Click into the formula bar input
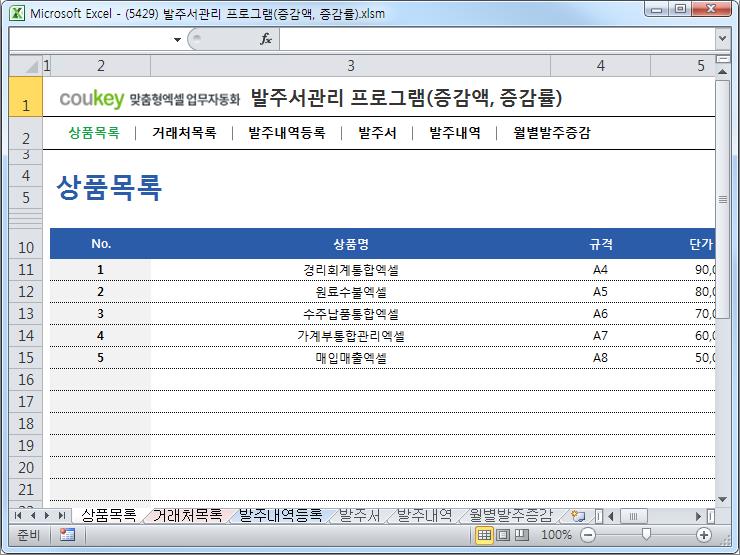 coord(497,39)
